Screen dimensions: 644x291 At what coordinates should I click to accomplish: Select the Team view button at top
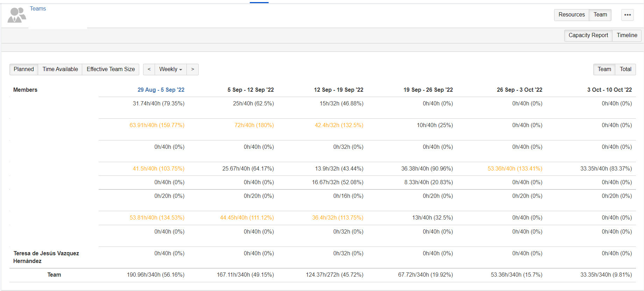click(600, 15)
